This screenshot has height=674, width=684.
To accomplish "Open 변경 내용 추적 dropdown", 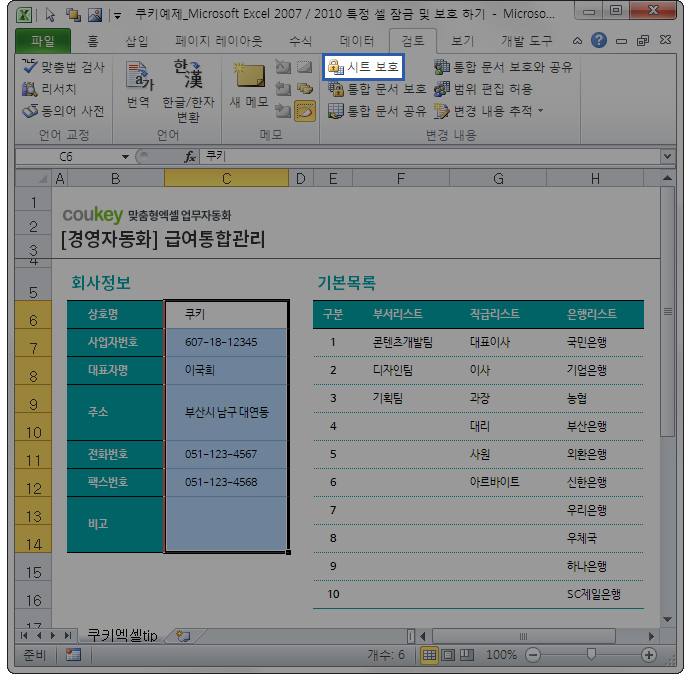I will tap(489, 111).
